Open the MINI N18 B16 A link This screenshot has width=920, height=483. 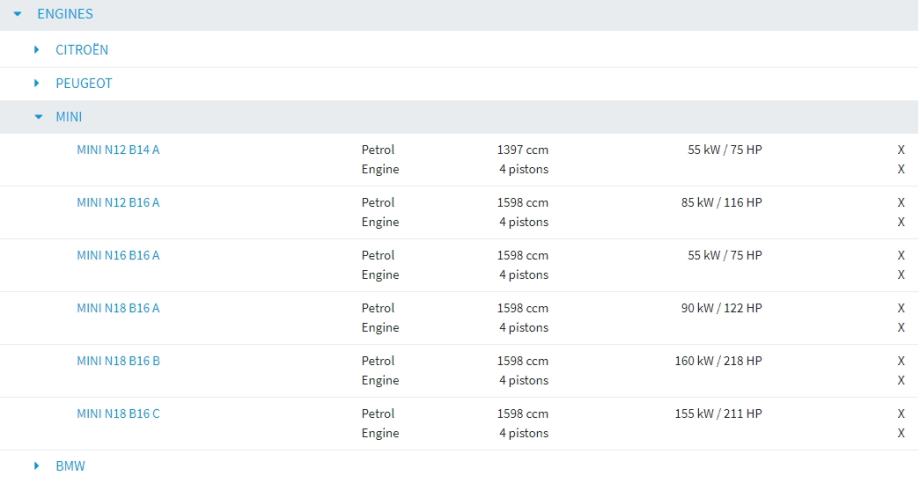118,308
